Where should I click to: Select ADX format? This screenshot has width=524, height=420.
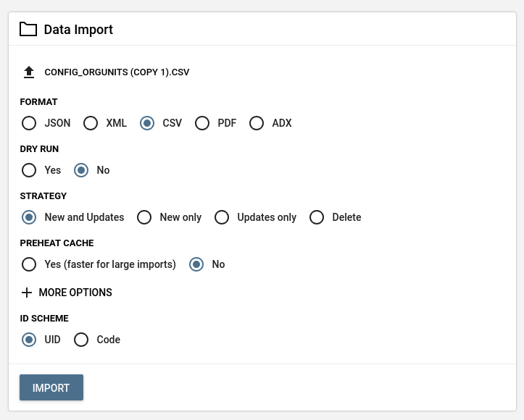257,123
